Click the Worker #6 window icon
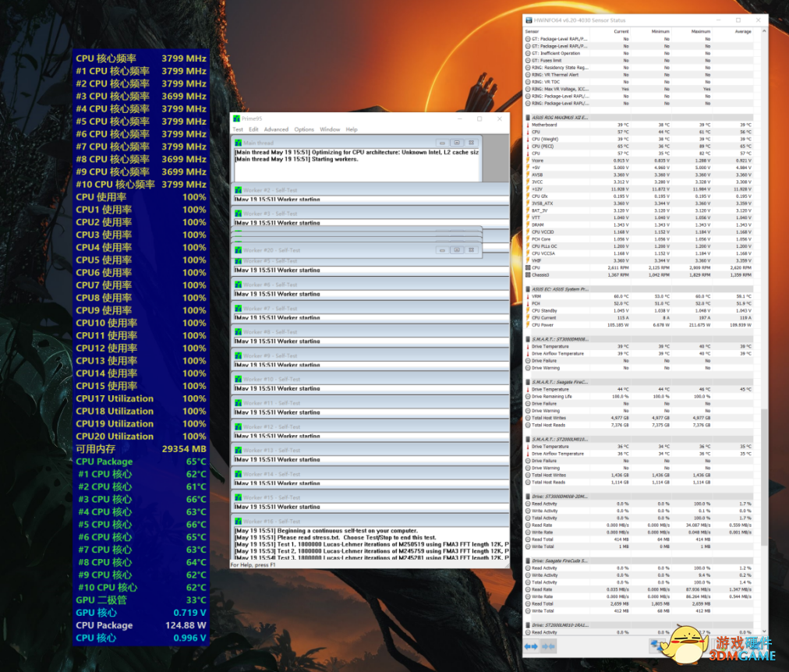Viewport: 789px width, 672px height. coord(239,285)
